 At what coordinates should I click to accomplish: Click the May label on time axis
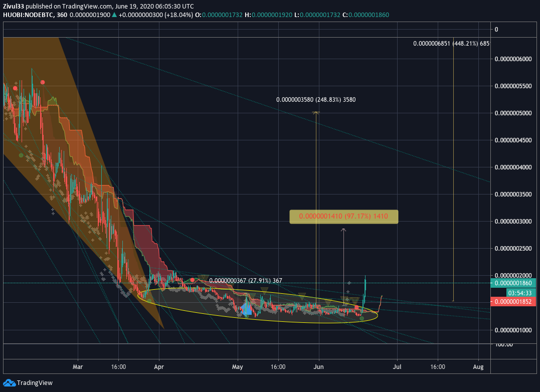click(x=237, y=367)
